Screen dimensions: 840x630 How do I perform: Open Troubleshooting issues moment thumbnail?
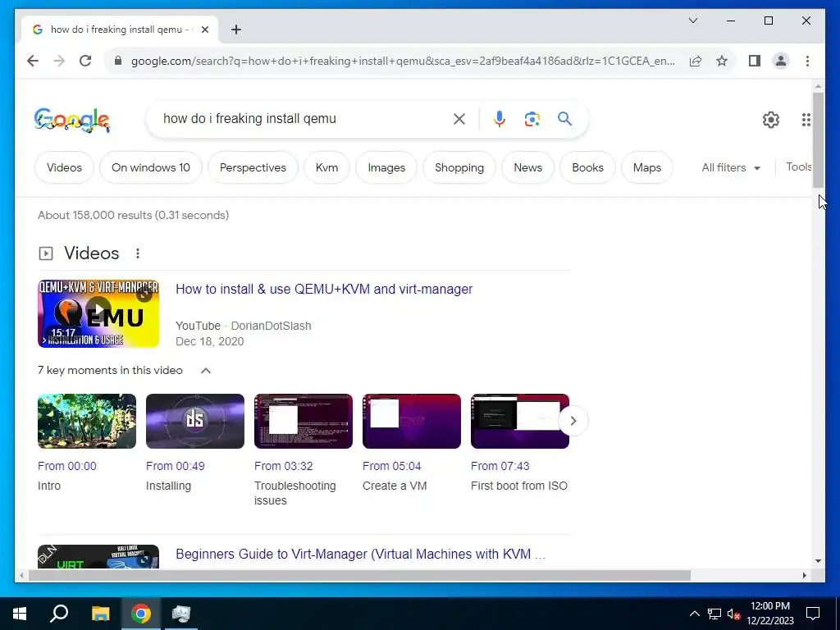(304, 421)
